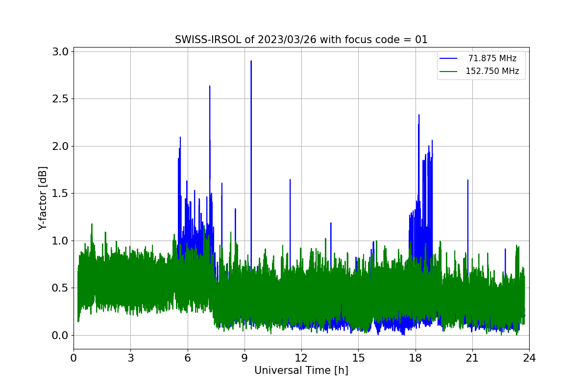The image size is (588, 392).
Task: Click the blue spike peak near 2.6 dB
Action: [x=210, y=87]
